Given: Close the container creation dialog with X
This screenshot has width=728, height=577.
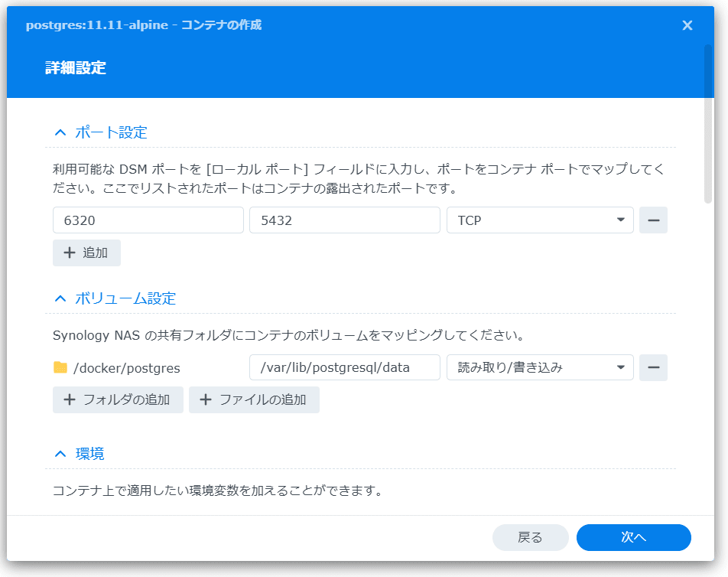Looking at the screenshot, I should pyautogui.click(x=687, y=24).
